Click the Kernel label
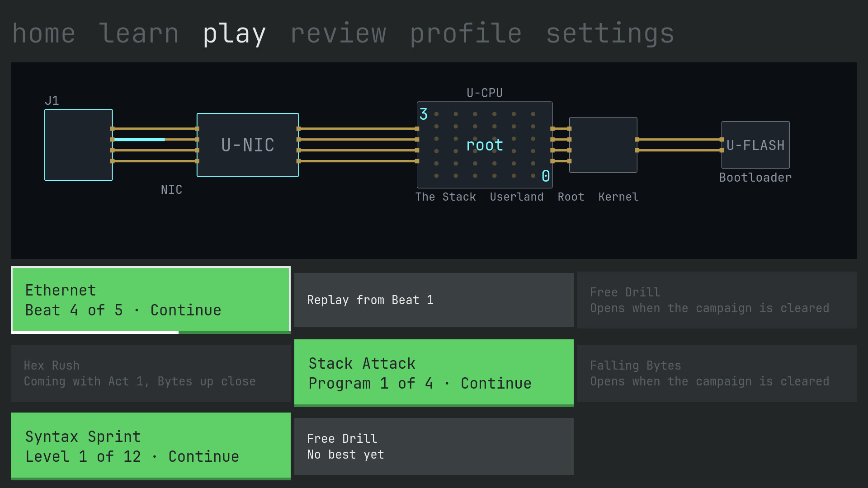868x488 pixels. [x=618, y=197]
